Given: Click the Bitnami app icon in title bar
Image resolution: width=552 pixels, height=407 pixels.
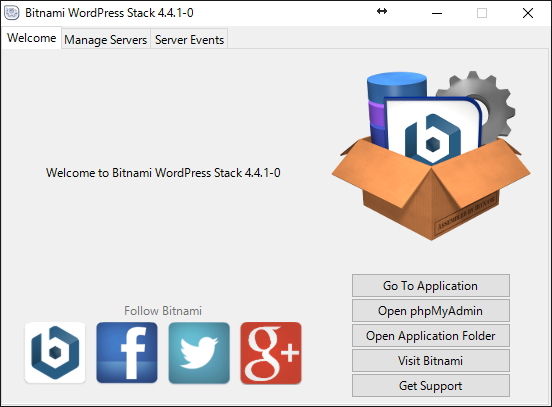Looking at the screenshot, I should (12, 13).
